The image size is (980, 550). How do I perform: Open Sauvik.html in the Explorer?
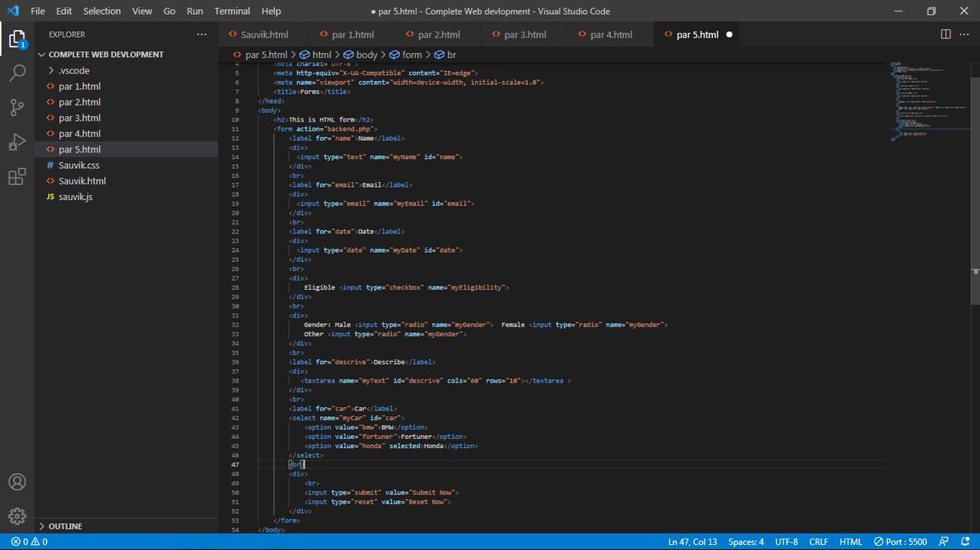click(127, 181)
